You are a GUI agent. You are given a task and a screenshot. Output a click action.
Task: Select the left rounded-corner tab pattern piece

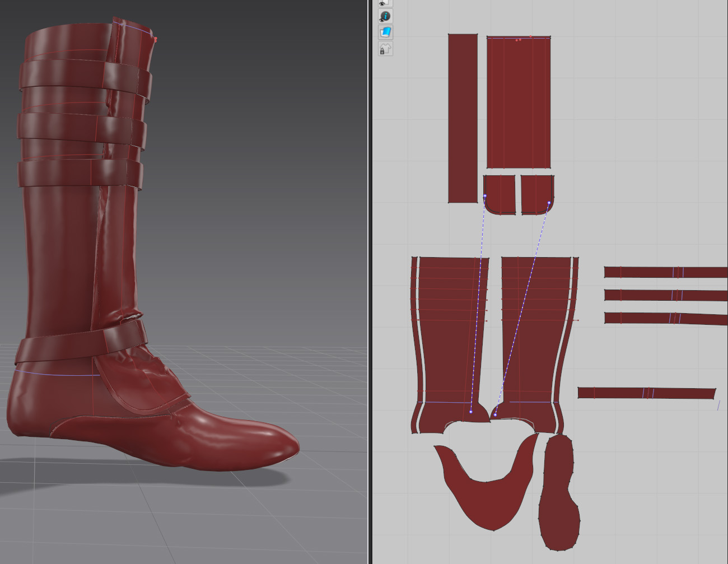[x=500, y=194]
